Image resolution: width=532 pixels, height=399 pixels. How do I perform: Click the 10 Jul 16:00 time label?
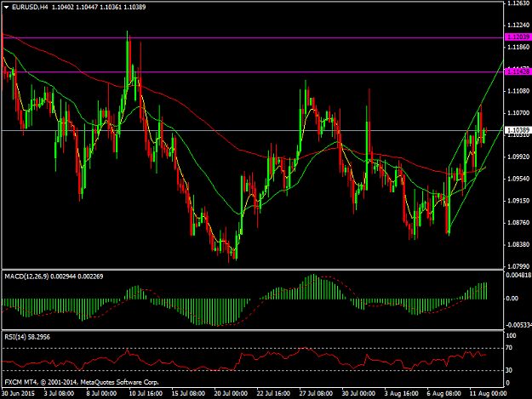pyautogui.click(x=145, y=394)
